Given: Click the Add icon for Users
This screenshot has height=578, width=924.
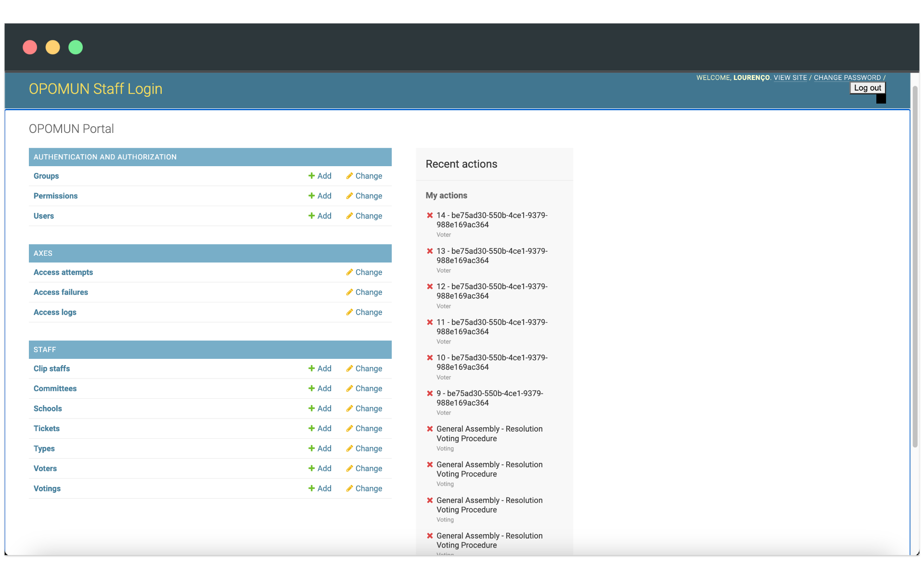Looking at the screenshot, I should [311, 216].
